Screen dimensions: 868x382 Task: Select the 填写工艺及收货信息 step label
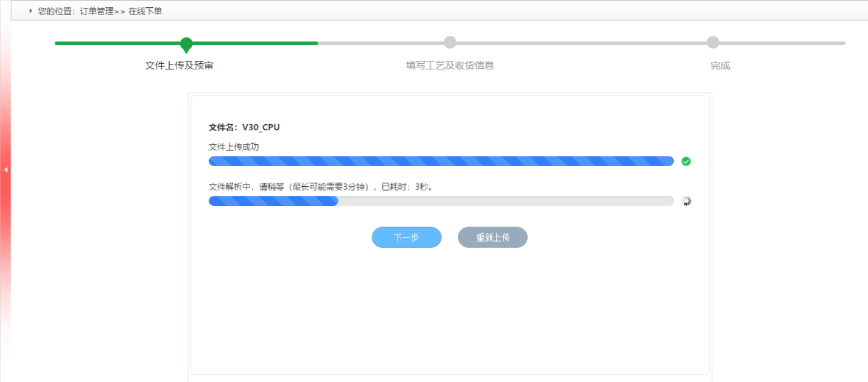[x=450, y=65]
